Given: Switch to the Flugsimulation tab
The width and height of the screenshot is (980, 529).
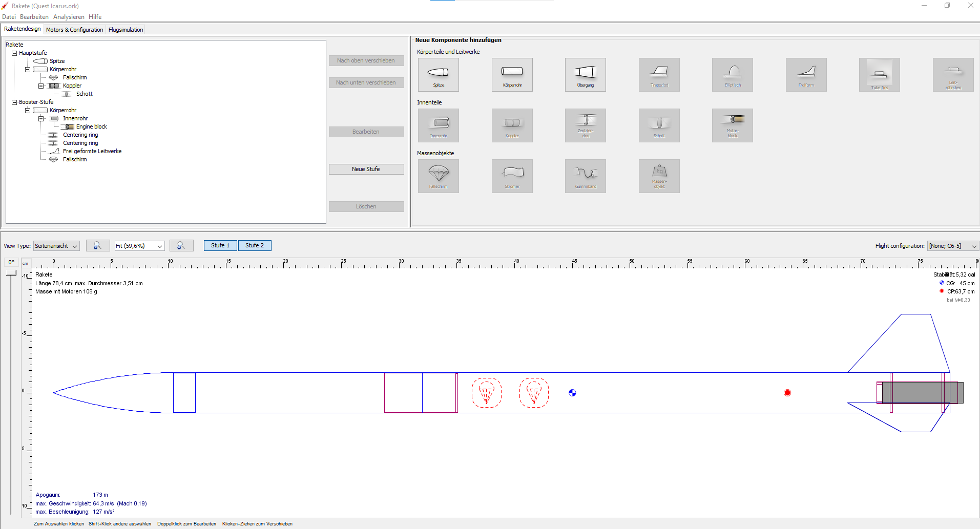Looking at the screenshot, I should (126, 30).
